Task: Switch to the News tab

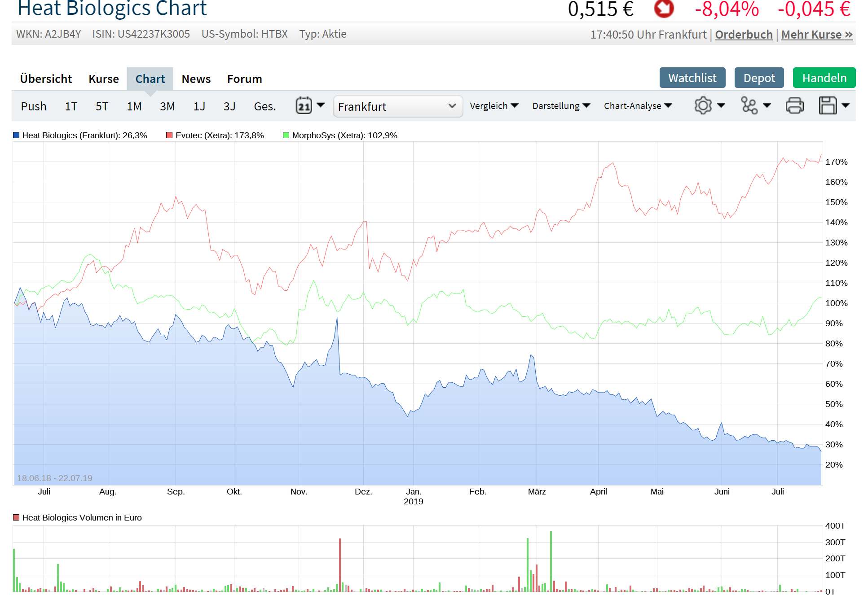Action: (196, 79)
